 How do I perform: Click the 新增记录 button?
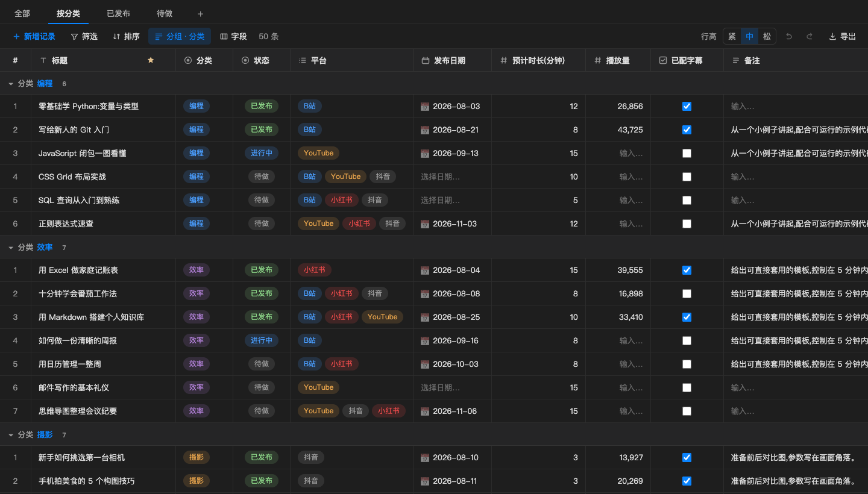(x=34, y=37)
